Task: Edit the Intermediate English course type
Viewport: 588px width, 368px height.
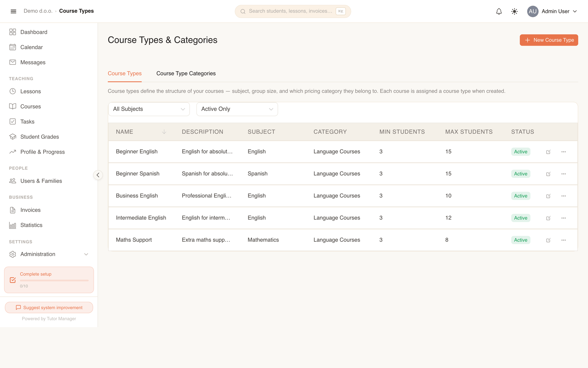Action: (548, 218)
